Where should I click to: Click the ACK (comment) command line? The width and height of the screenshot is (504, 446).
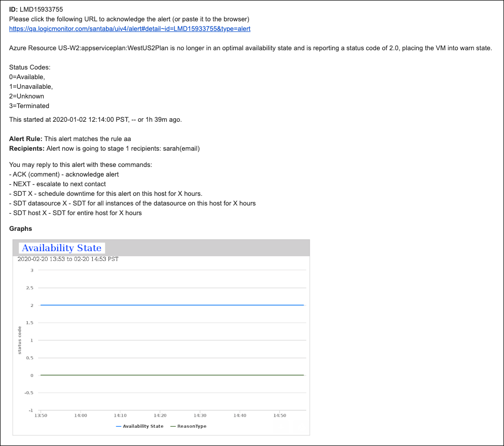(x=64, y=174)
